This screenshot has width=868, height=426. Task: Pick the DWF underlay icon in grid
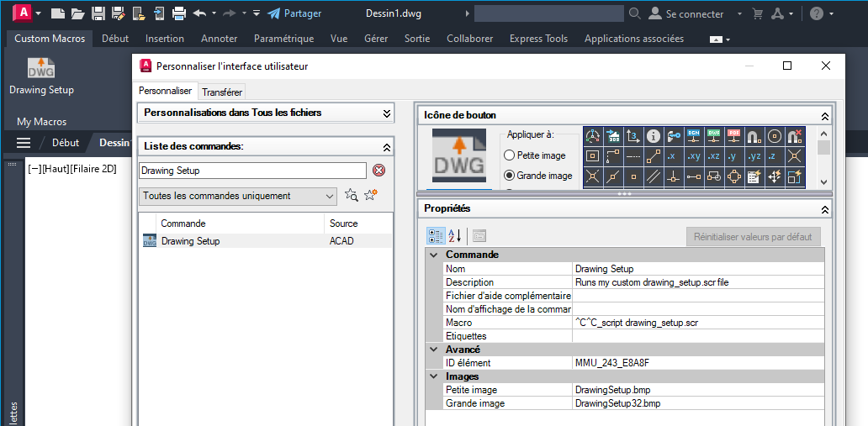click(714, 135)
